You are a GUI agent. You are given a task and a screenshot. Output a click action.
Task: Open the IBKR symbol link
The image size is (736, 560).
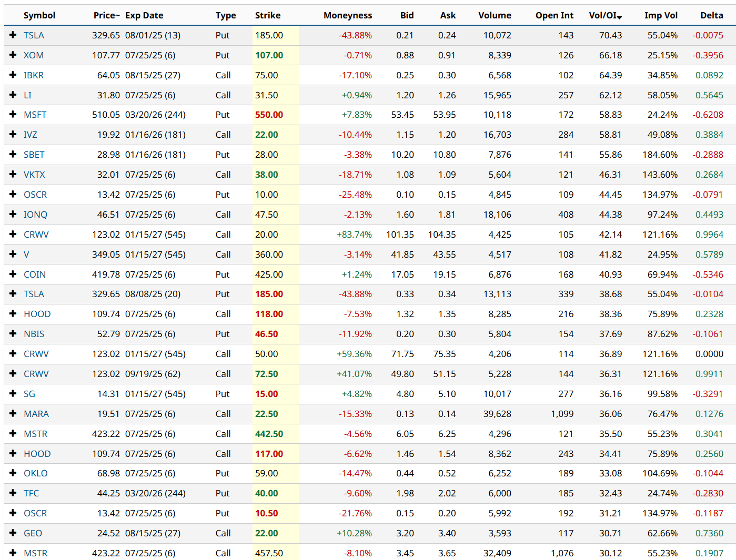pyautogui.click(x=34, y=75)
